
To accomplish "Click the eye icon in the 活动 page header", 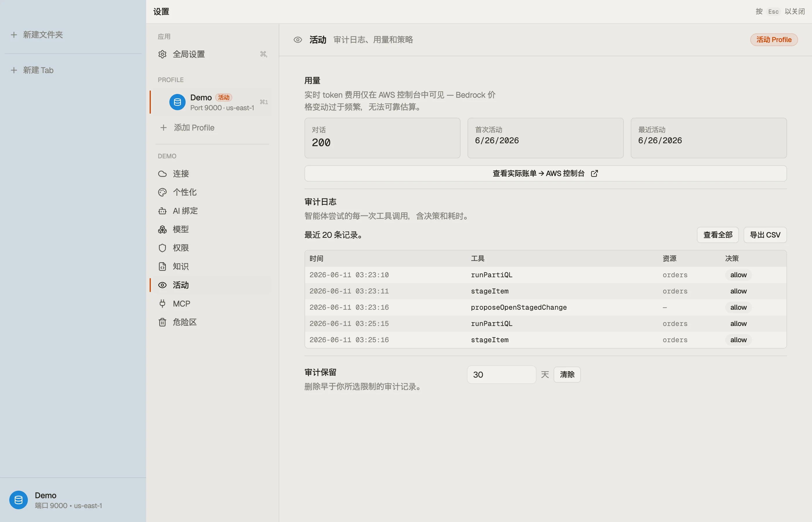I will pyautogui.click(x=298, y=40).
